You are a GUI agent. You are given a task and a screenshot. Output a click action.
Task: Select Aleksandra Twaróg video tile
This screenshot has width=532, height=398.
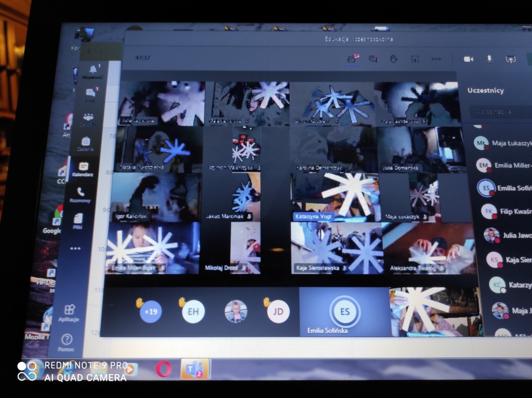429,248
